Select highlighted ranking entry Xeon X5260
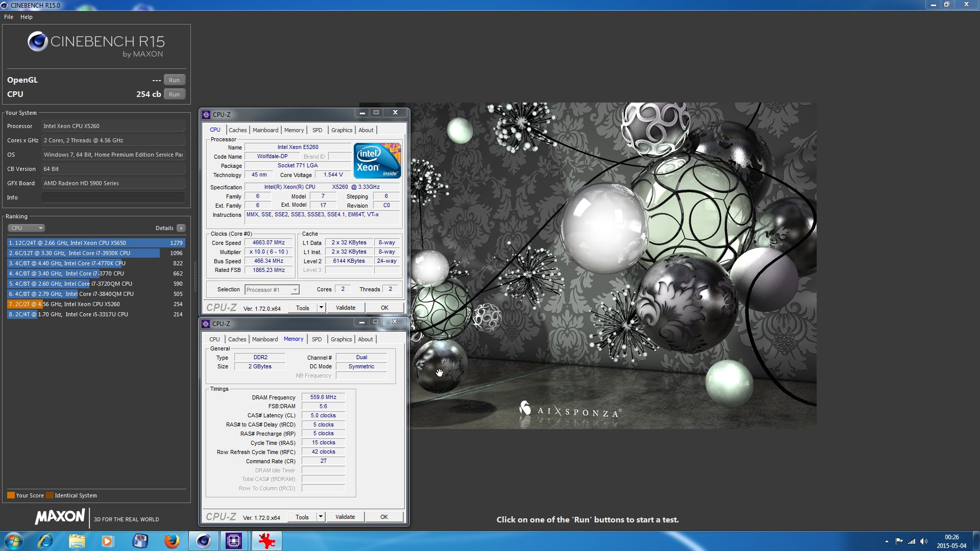 click(96, 304)
